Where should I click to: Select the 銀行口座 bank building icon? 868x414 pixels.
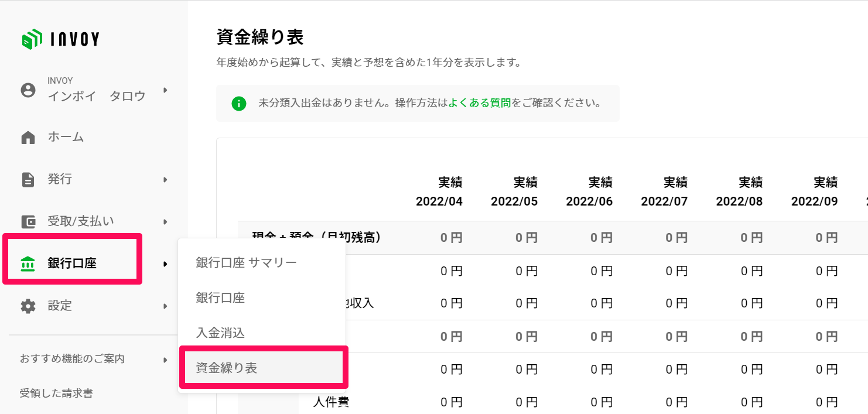(28, 264)
